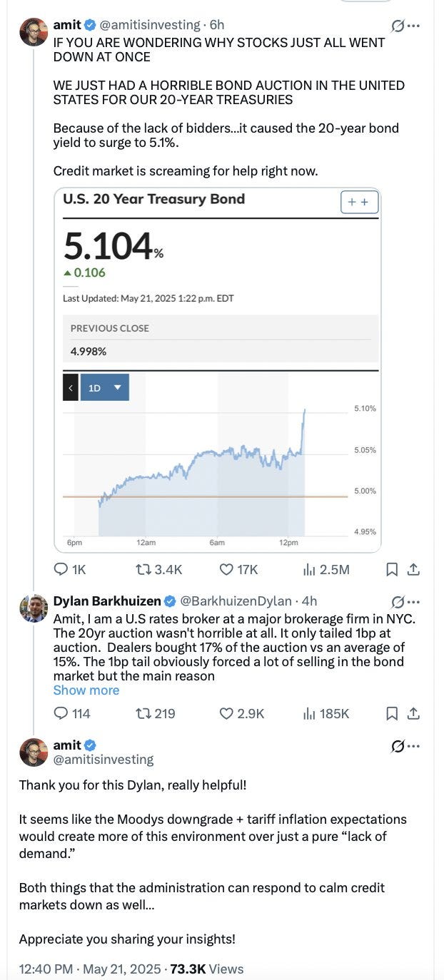Click the ++ button on Treasury card
444x980 pixels.
click(x=359, y=202)
